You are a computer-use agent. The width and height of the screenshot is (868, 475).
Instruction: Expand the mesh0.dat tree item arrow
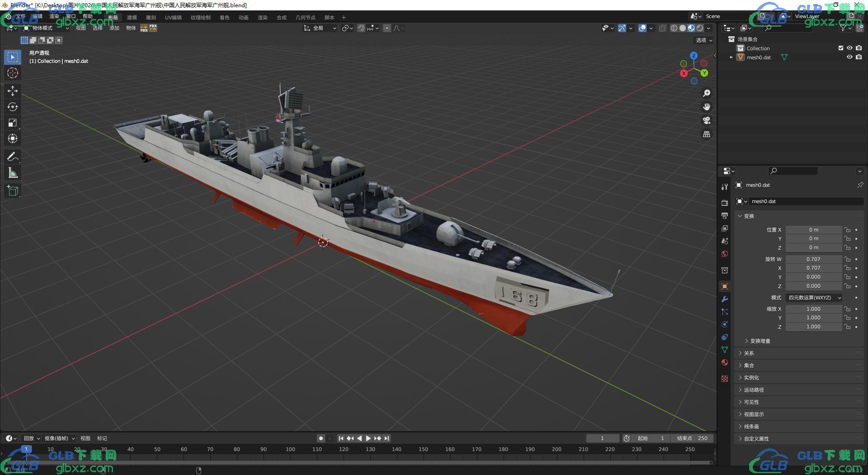(731, 57)
